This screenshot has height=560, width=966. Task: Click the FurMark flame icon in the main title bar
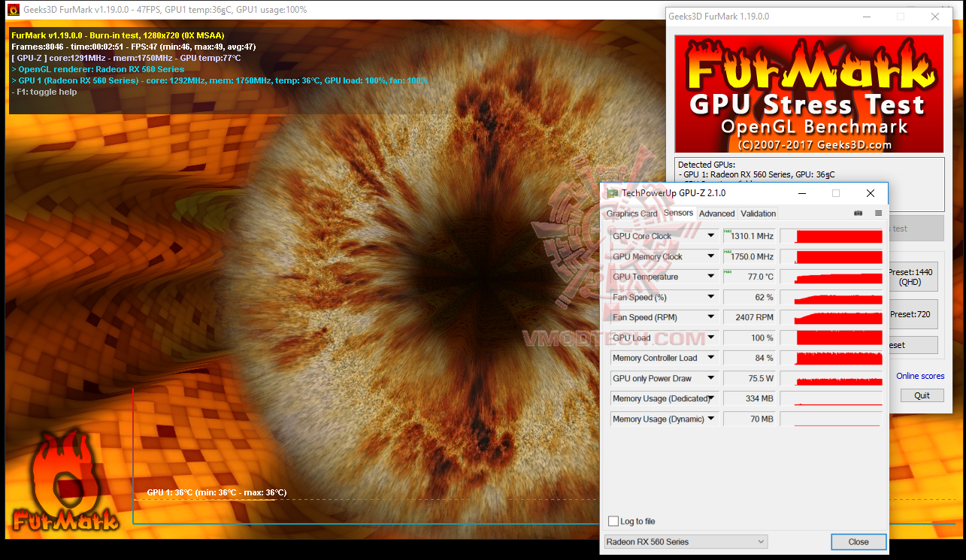(13, 10)
